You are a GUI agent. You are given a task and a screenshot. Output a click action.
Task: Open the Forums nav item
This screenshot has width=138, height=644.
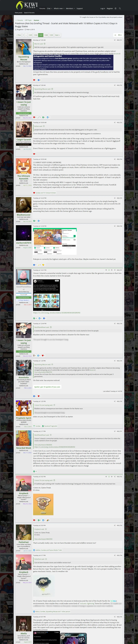[x=42, y=8]
